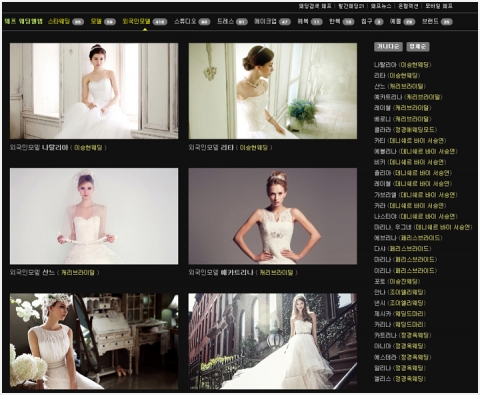Select 마리나 (페리스브라이드) in the list
The image size is (480, 395).
(405, 259)
